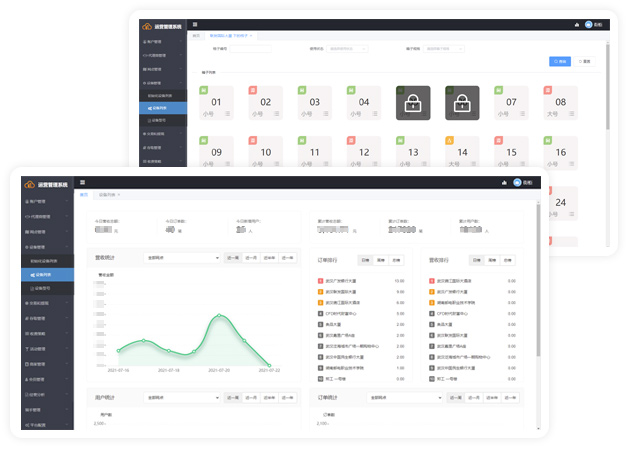Select 近一周 range in 营收统计 chart
The height and width of the screenshot is (450, 628).
point(232,257)
